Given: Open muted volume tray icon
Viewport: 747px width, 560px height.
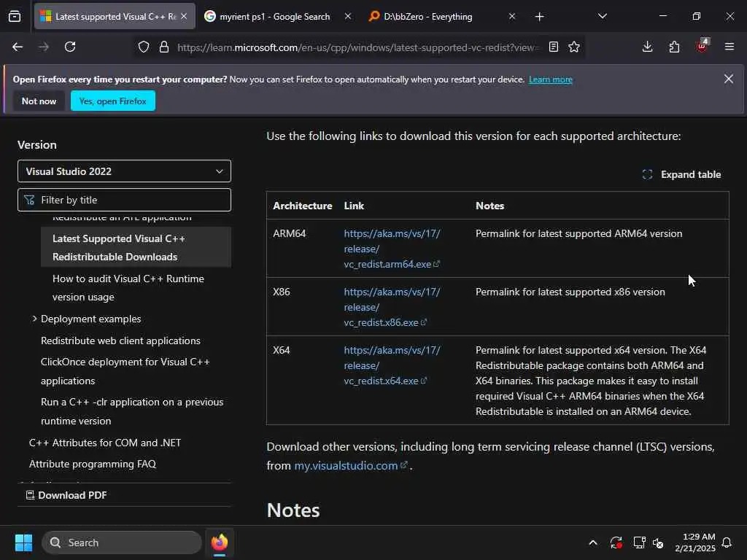Looking at the screenshot, I should tap(659, 542).
